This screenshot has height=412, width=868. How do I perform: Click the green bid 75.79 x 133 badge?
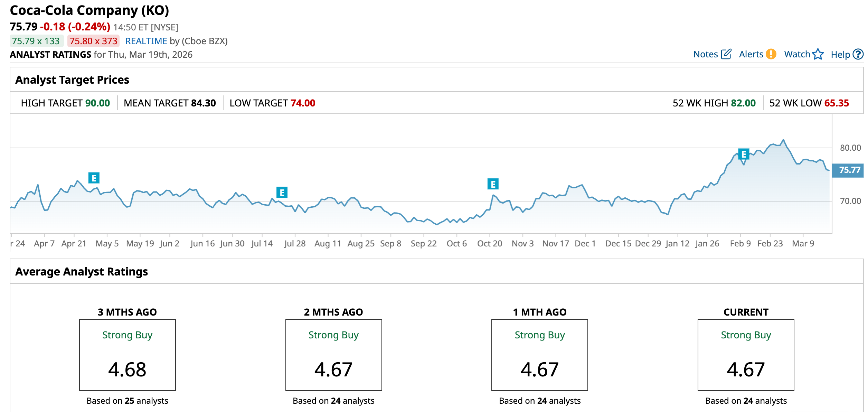tap(36, 41)
